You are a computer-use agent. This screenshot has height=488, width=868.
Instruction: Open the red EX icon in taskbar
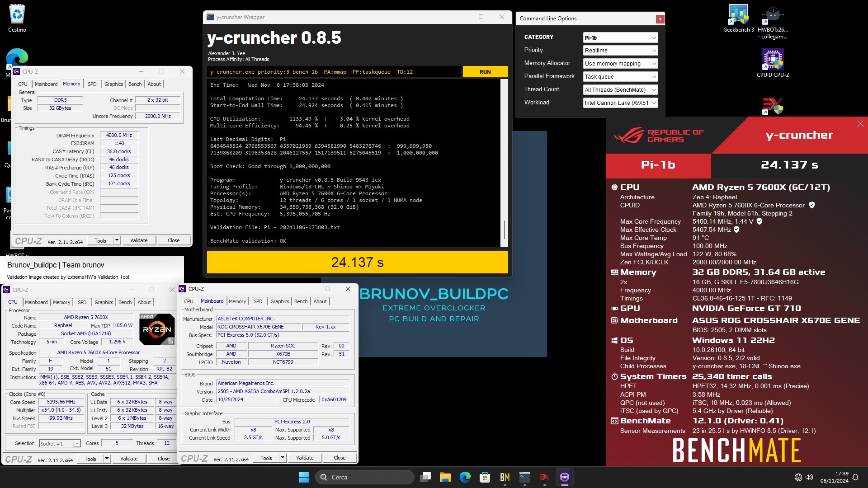click(x=544, y=477)
